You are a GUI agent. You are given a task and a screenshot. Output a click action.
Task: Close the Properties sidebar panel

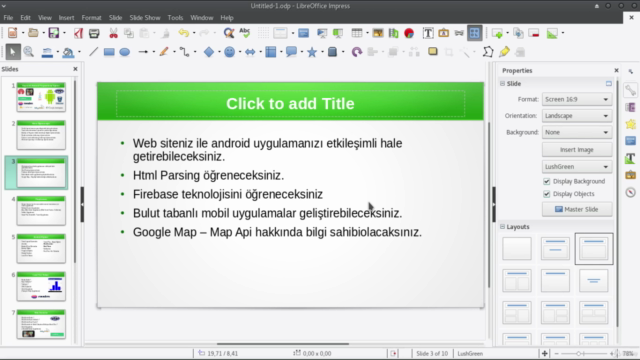(616, 71)
